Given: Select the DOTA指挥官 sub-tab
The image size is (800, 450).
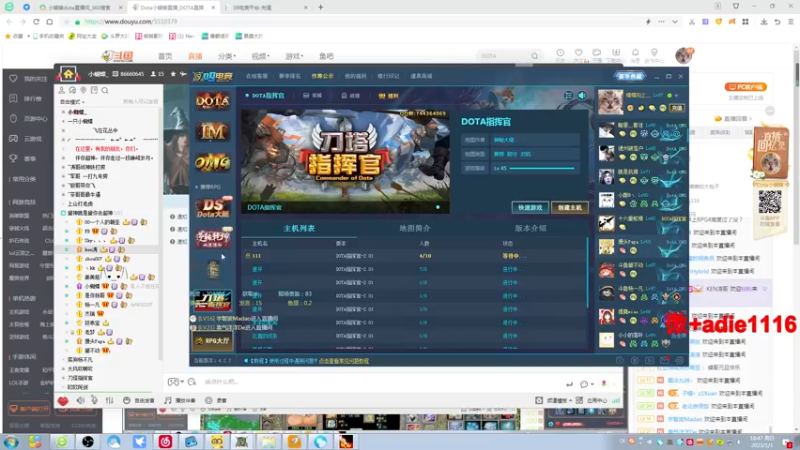Looking at the screenshot, I should (x=265, y=95).
